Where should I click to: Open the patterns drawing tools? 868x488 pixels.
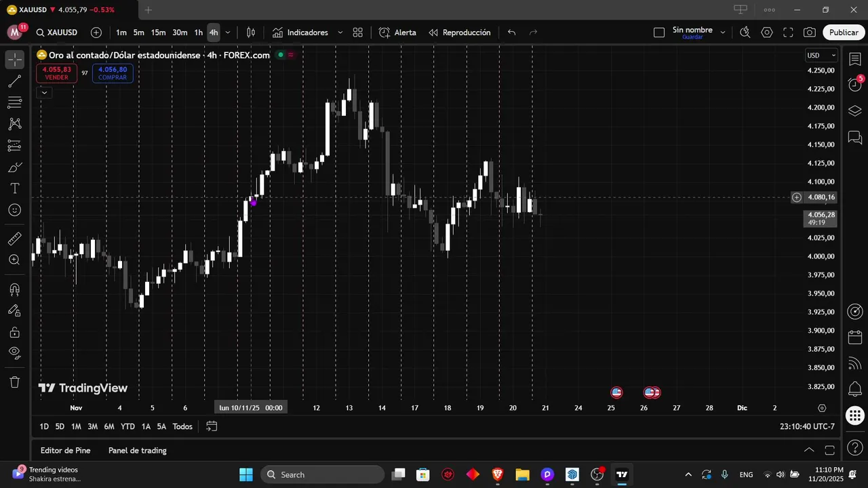pos(14,124)
